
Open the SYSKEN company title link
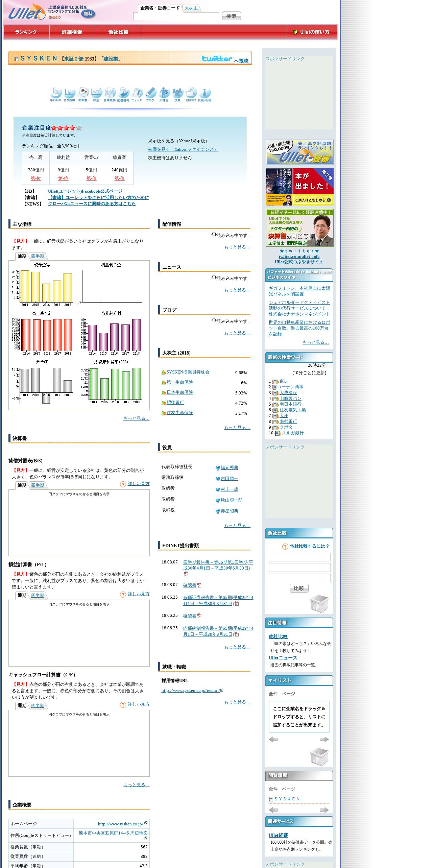[x=39, y=58]
